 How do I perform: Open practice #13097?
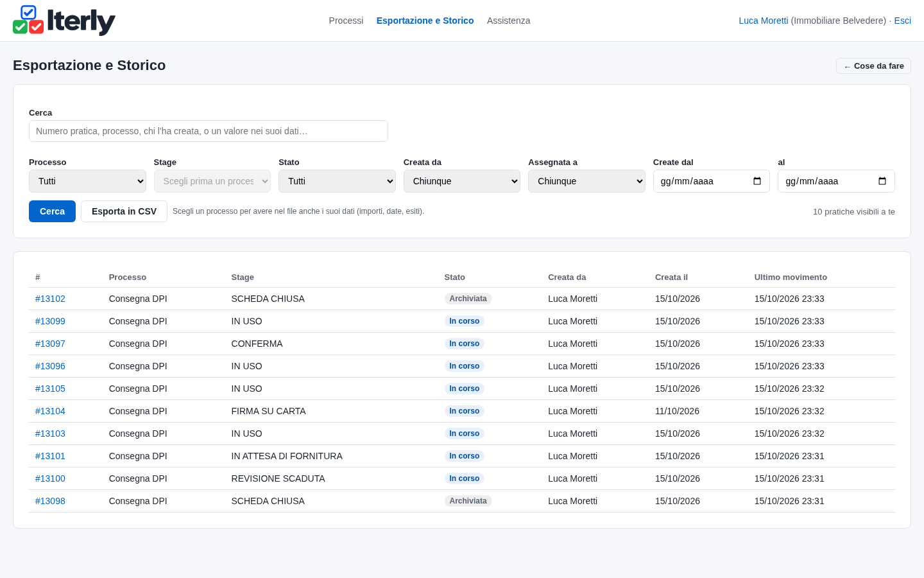pyautogui.click(x=50, y=344)
